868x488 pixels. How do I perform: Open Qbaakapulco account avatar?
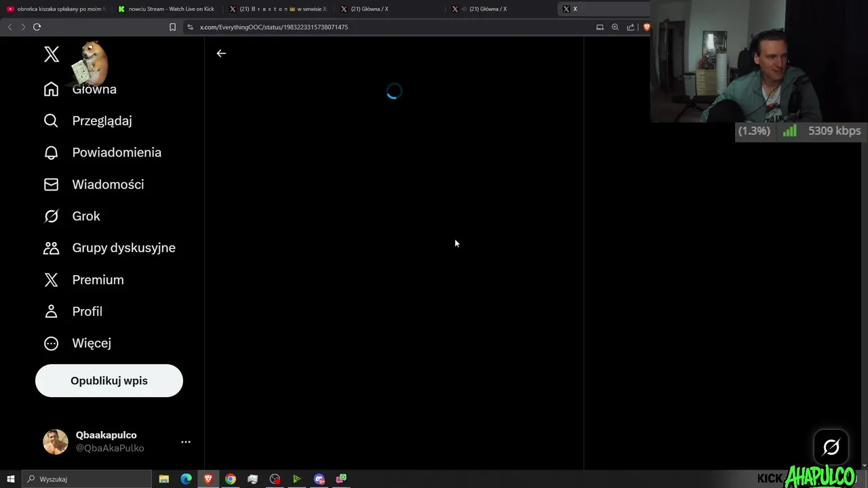(x=56, y=442)
